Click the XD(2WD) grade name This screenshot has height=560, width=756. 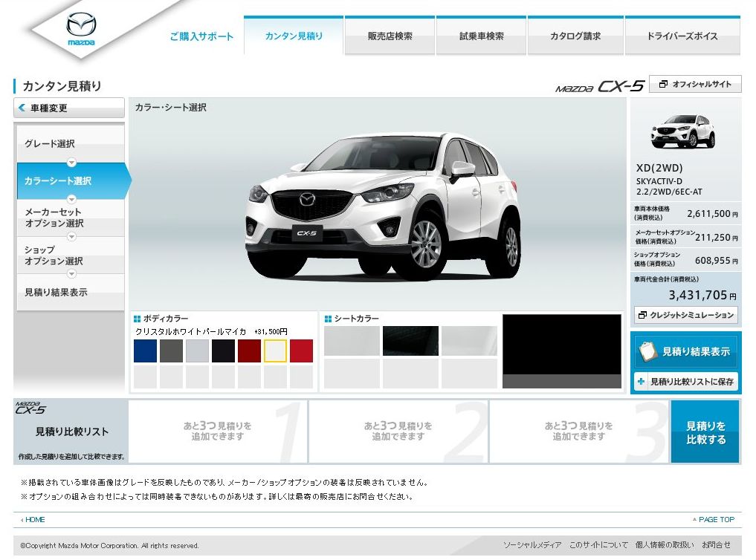click(659, 168)
